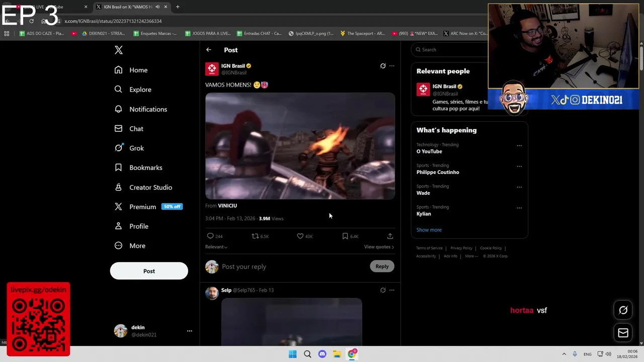Click the X logo in sidebar

coord(119,50)
